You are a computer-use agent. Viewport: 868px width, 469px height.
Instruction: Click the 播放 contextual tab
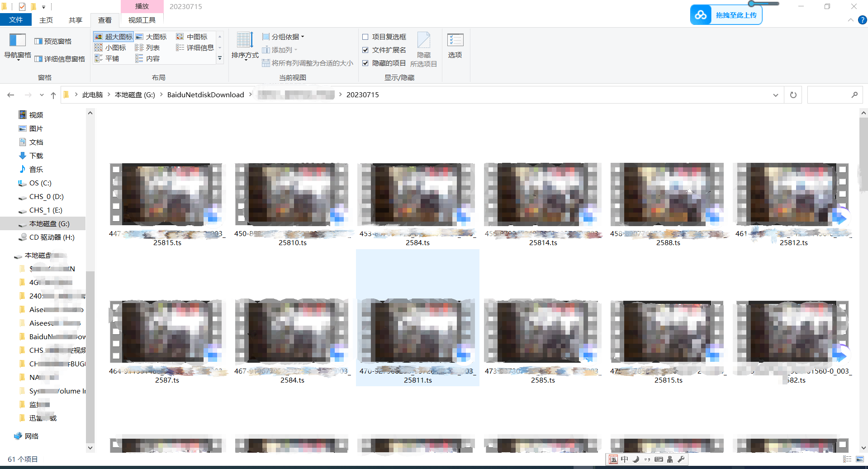point(142,6)
